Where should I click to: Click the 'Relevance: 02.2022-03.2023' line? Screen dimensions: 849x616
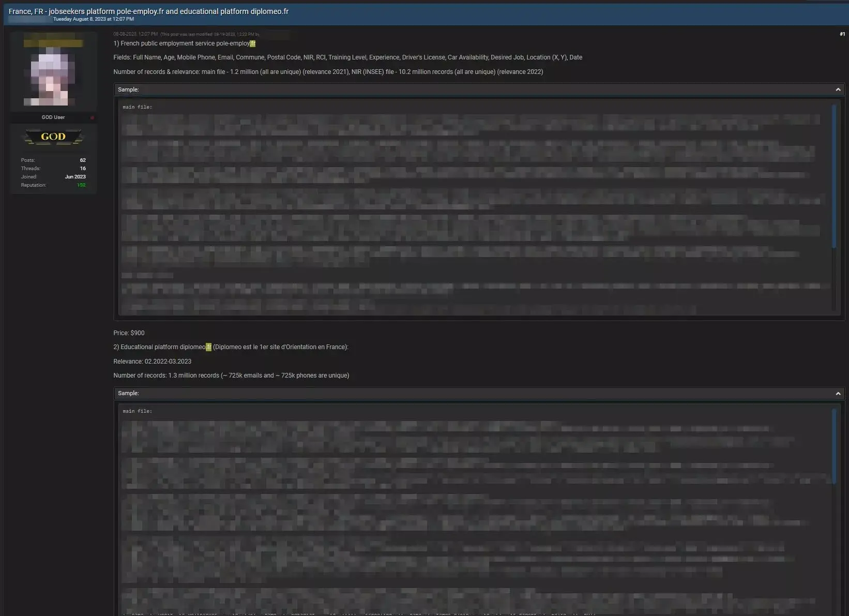pos(153,362)
